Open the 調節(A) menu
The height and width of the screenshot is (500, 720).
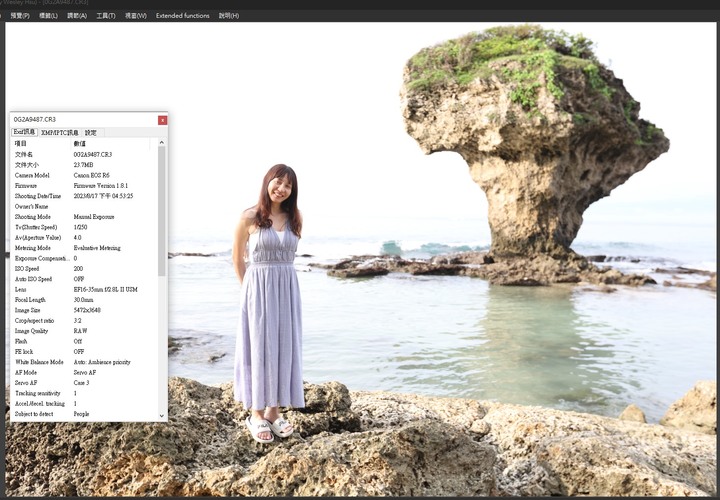tap(77, 16)
